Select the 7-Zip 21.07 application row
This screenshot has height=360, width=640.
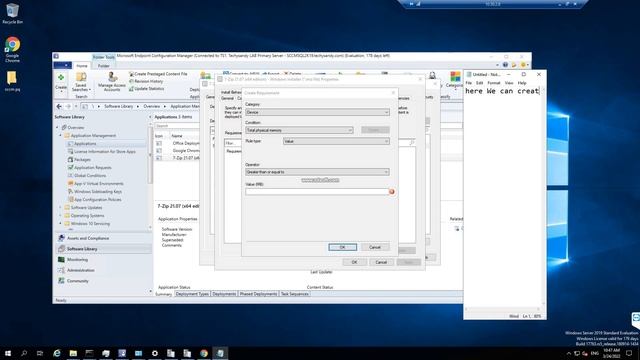click(x=178, y=158)
